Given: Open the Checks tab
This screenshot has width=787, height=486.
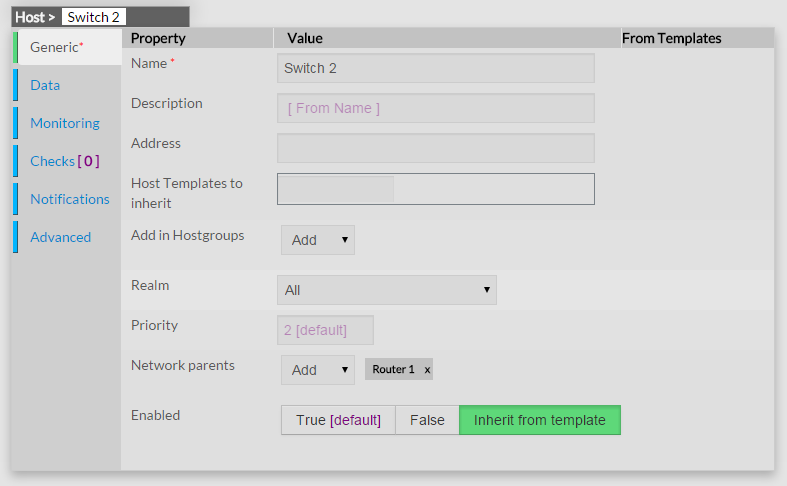Looking at the screenshot, I should [64, 161].
